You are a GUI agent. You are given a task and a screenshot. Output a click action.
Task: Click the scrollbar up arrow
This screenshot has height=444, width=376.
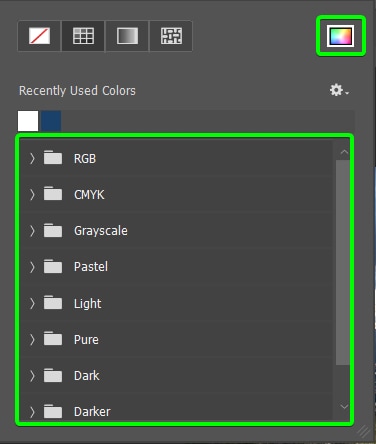(x=344, y=152)
